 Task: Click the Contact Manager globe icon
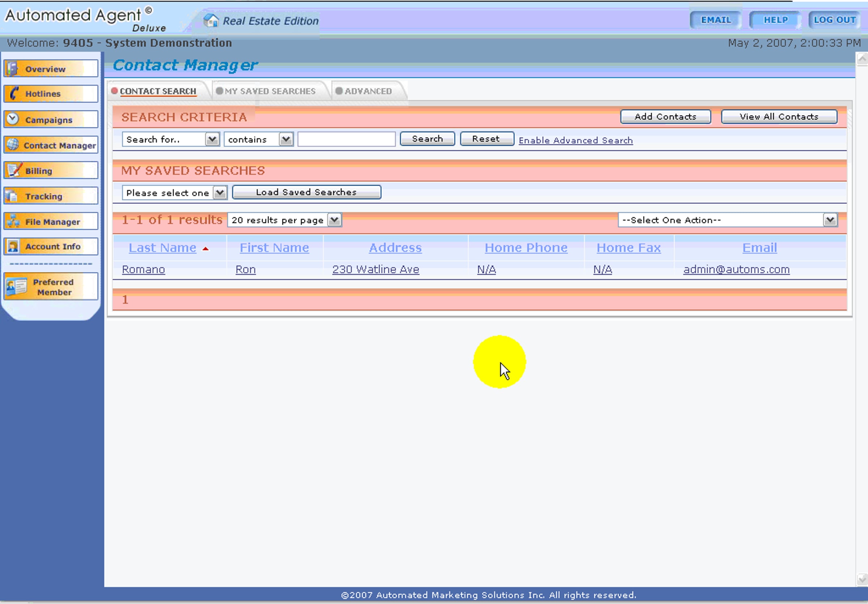[x=13, y=145]
